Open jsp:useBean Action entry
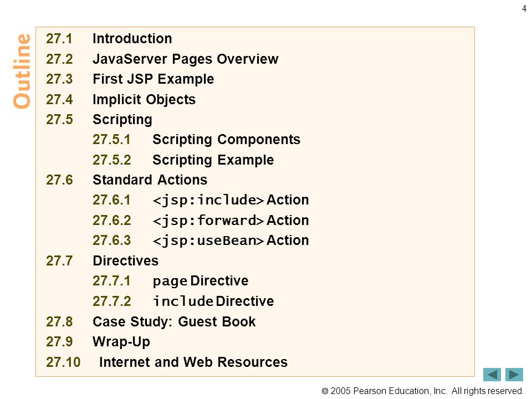The height and width of the screenshot is (399, 532). (201, 241)
